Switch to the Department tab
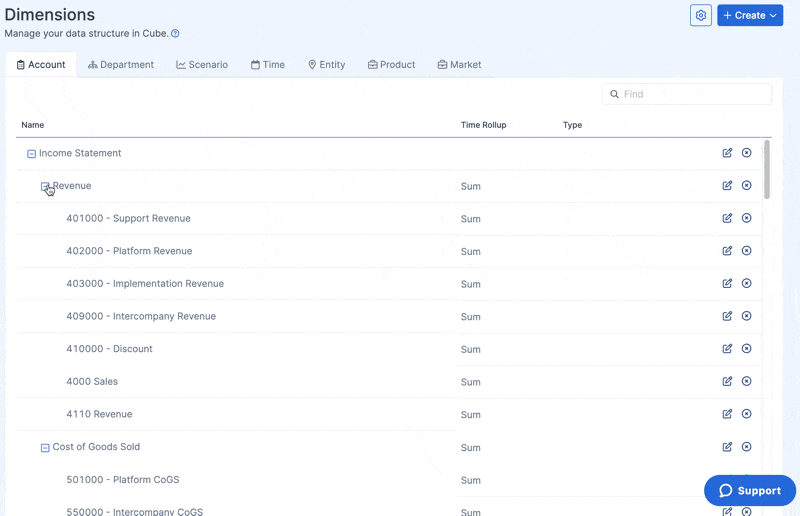Viewport: 800px width, 516px height. coord(121,65)
